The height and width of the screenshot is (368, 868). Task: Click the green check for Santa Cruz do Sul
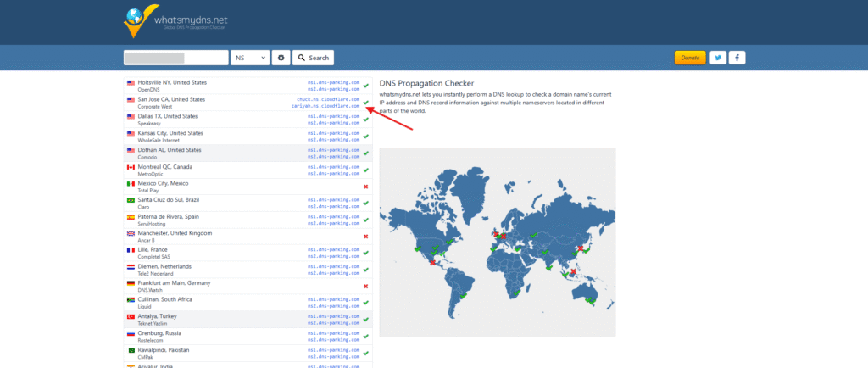(365, 204)
